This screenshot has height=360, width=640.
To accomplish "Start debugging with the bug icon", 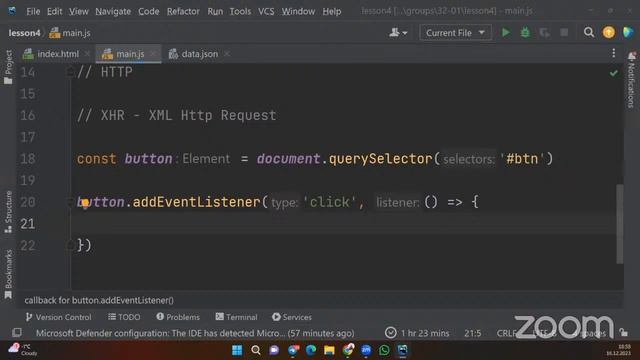I will coord(525,32).
